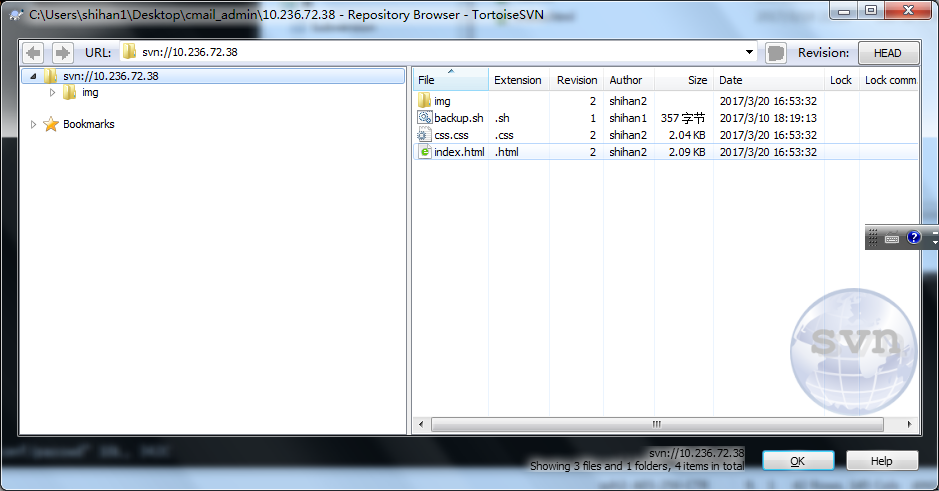This screenshot has height=491, width=939.
Task: Expand the Bookmarks node
Action: point(33,124)
